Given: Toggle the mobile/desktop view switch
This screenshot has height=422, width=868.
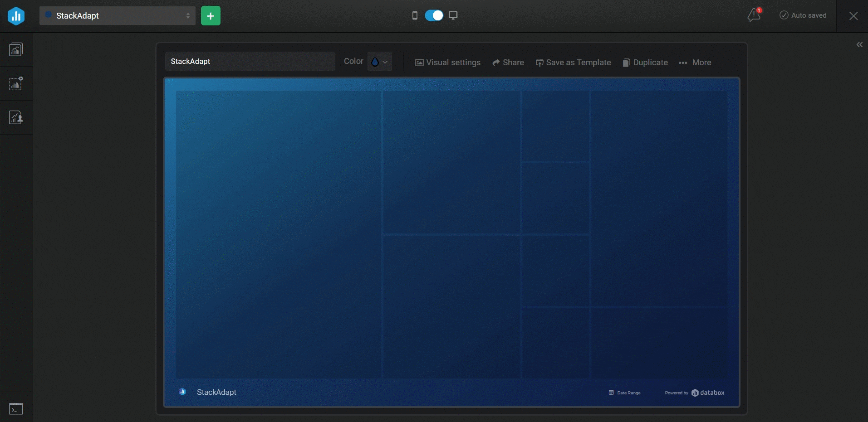Looking at the screenshot, I should pos(434,16).
